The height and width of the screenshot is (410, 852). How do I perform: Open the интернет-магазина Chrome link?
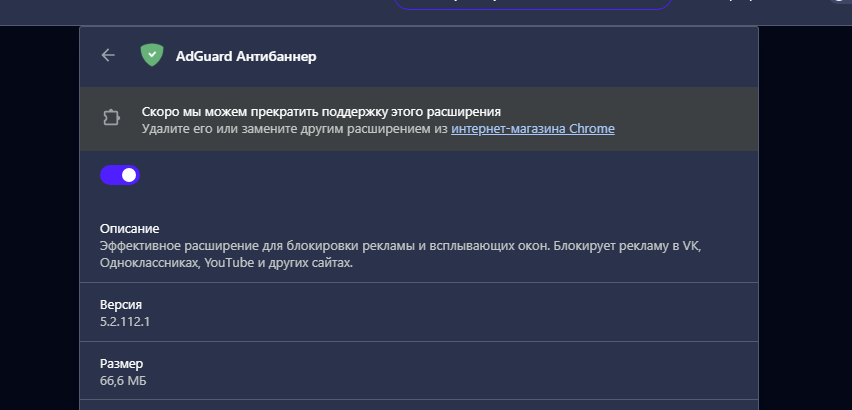tap(532, 128)
